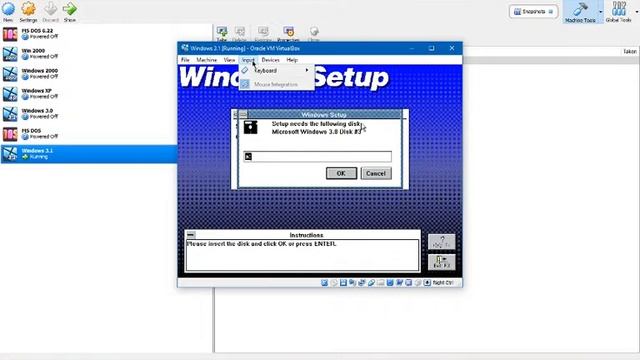Open Settings gear in VirtualBox toolbar
Screen dimensions: 640x360
(28, 9)
